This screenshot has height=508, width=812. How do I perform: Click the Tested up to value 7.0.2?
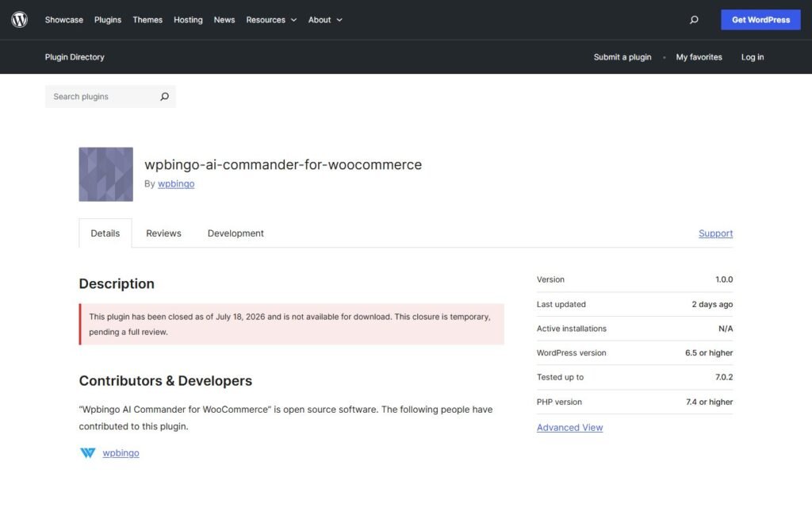tap(724, 377)
